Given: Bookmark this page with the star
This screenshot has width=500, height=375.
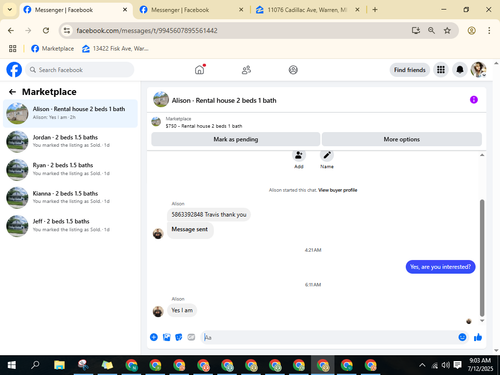Looking at the screenshot, I should 447,31.
